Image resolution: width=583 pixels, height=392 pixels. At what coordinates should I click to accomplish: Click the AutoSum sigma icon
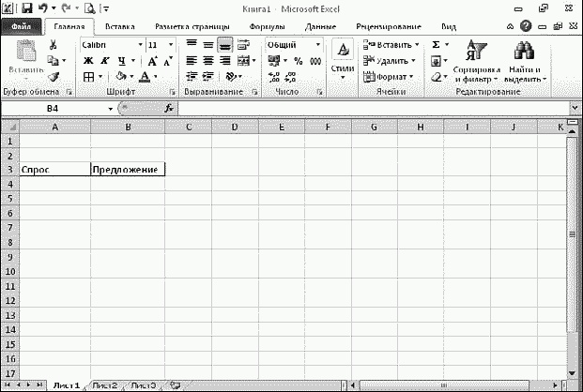[436, 44]
